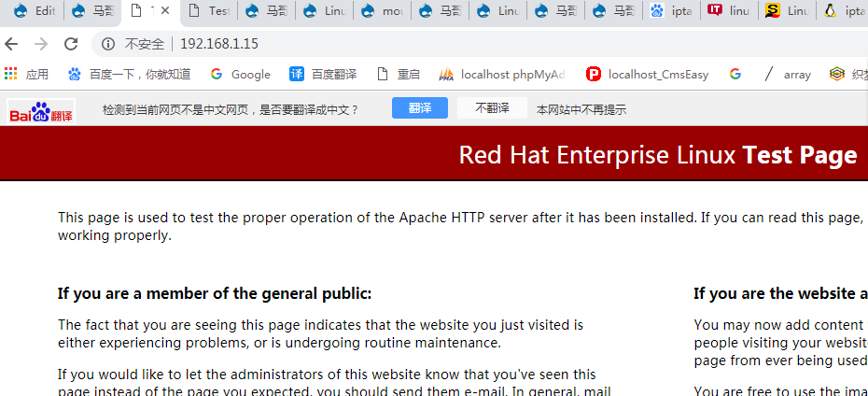868x396 pixels.
Task: Click the paragraph starting 'The fact that you are seeing'
Action: [x=320, y=333]
